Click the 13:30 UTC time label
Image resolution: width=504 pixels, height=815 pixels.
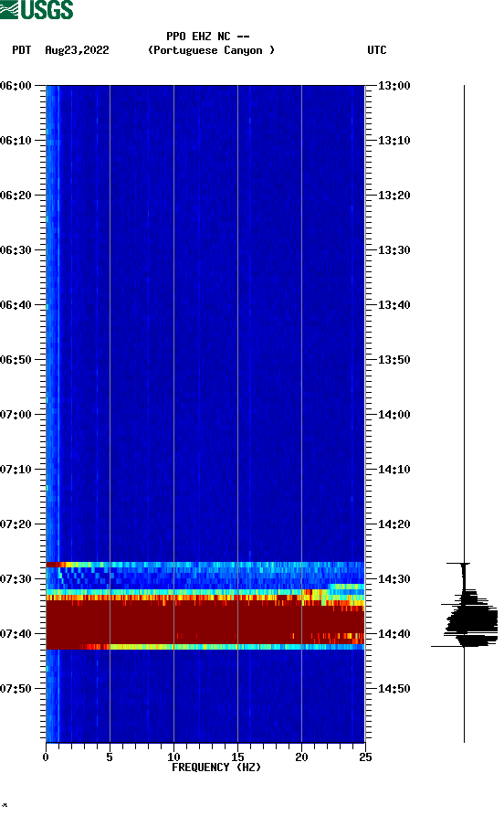[x=394, y=250]
